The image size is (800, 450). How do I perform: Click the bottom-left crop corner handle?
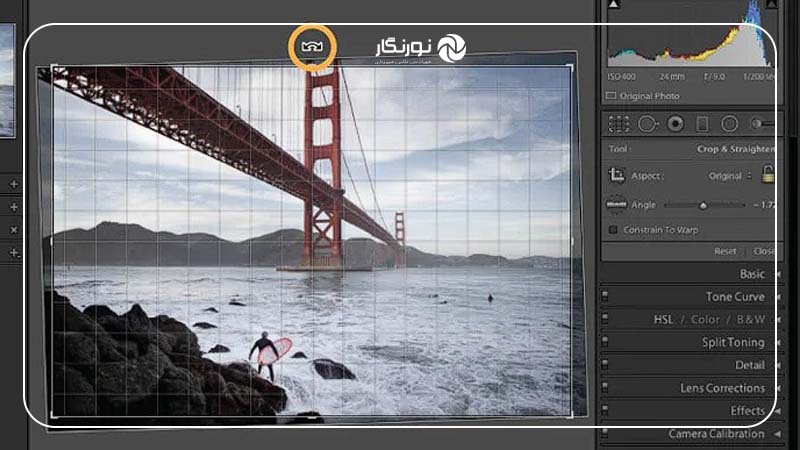[x=53, y=416]
